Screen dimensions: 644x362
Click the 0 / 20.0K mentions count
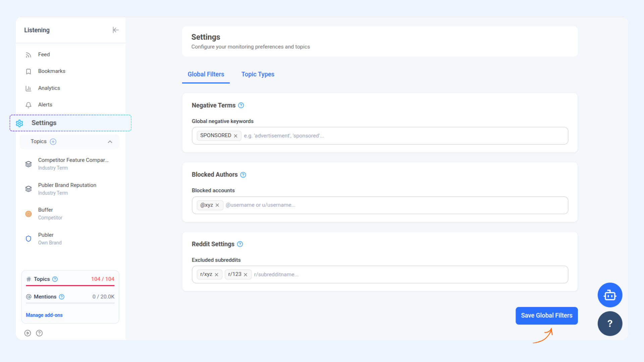coord(103,297)
